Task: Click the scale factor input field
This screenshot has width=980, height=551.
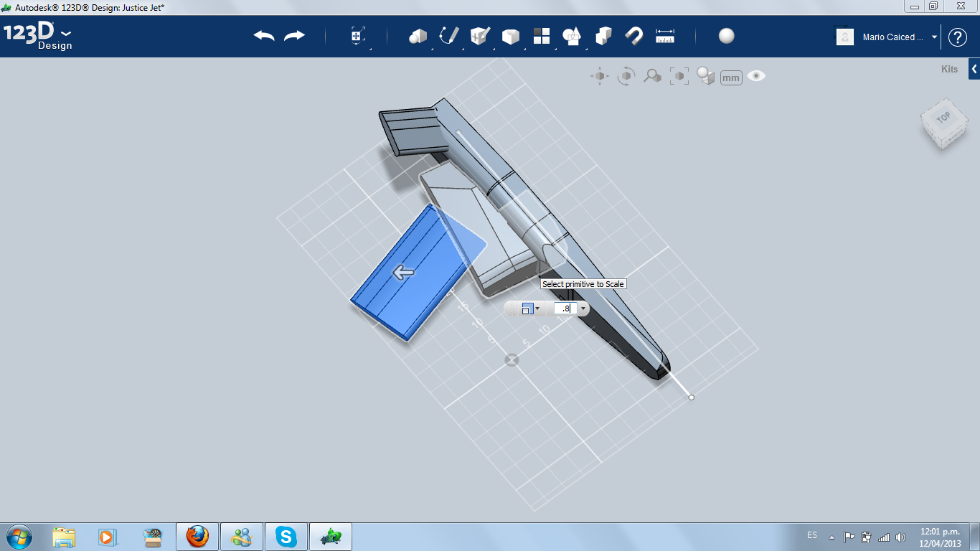Action: (565, 309)
